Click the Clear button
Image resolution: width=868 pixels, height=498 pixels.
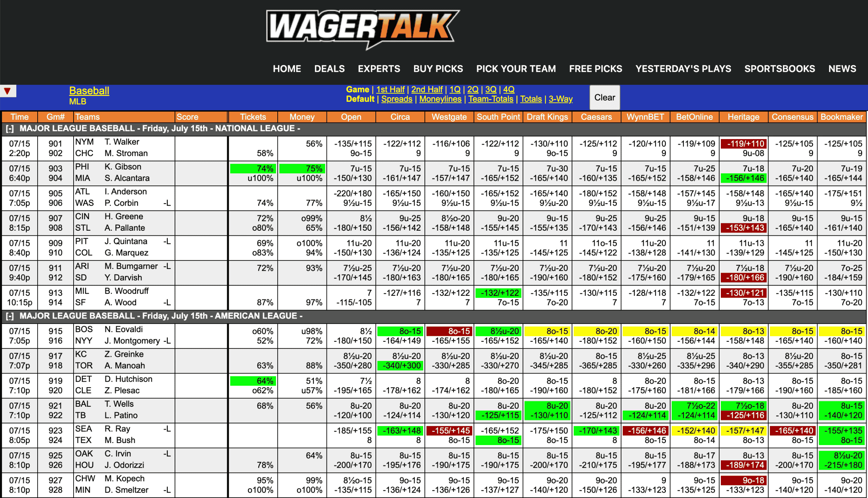coord(605,97)
